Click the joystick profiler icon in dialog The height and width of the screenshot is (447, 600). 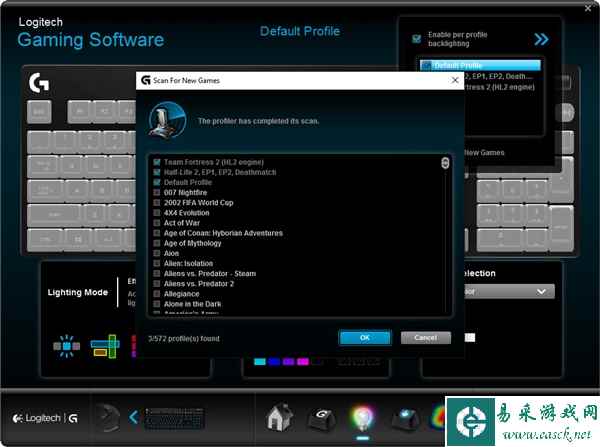click(167, 121)
